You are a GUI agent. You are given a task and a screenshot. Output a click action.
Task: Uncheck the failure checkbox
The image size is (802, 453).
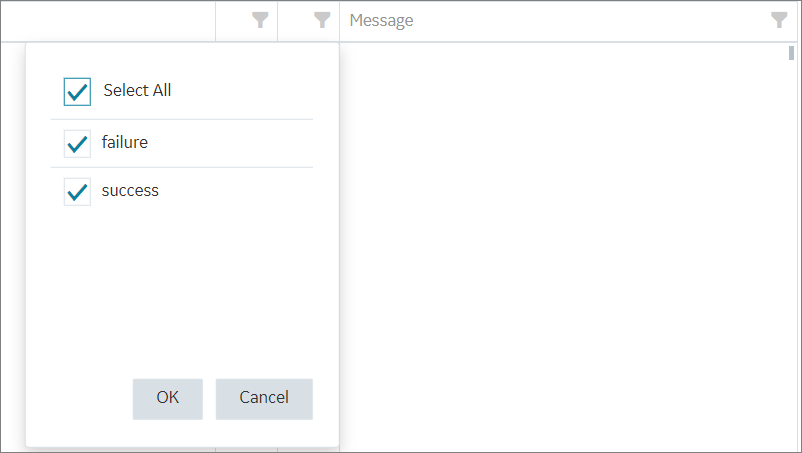[77, 144]
